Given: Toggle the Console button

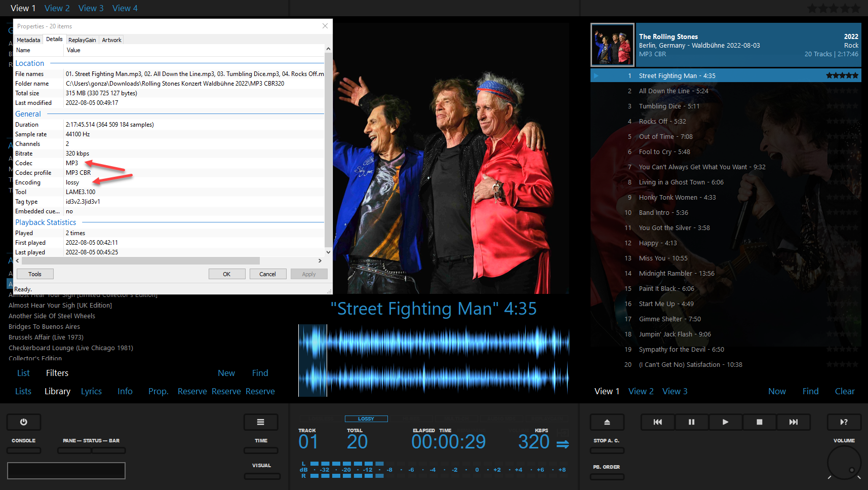Looking at the screenshot, I should pos(24,450).
